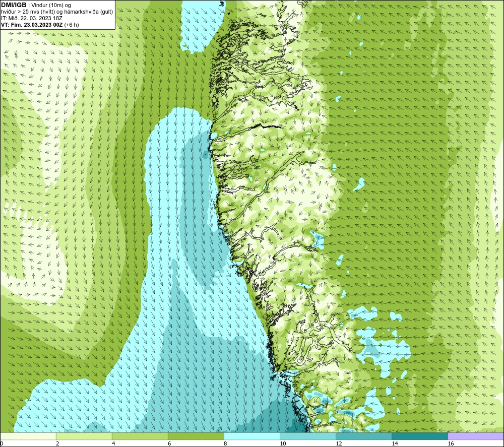Click the scale label '6' on the colorbar
This screenshot has width=504, height=447.
point(169,443)
